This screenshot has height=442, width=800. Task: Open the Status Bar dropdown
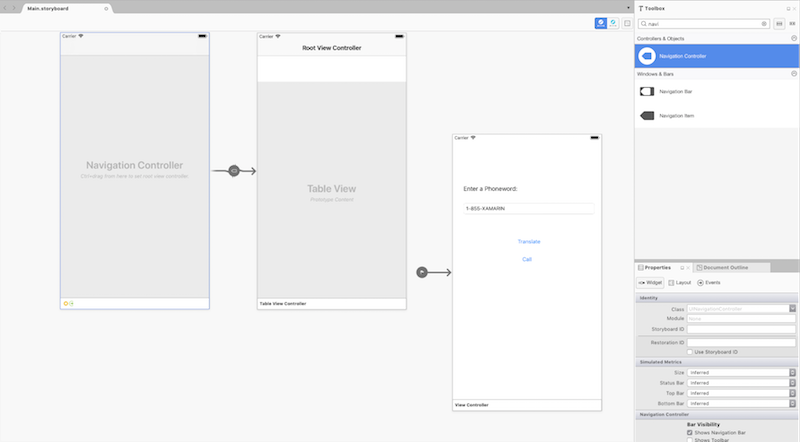click(x=792, y=383)
